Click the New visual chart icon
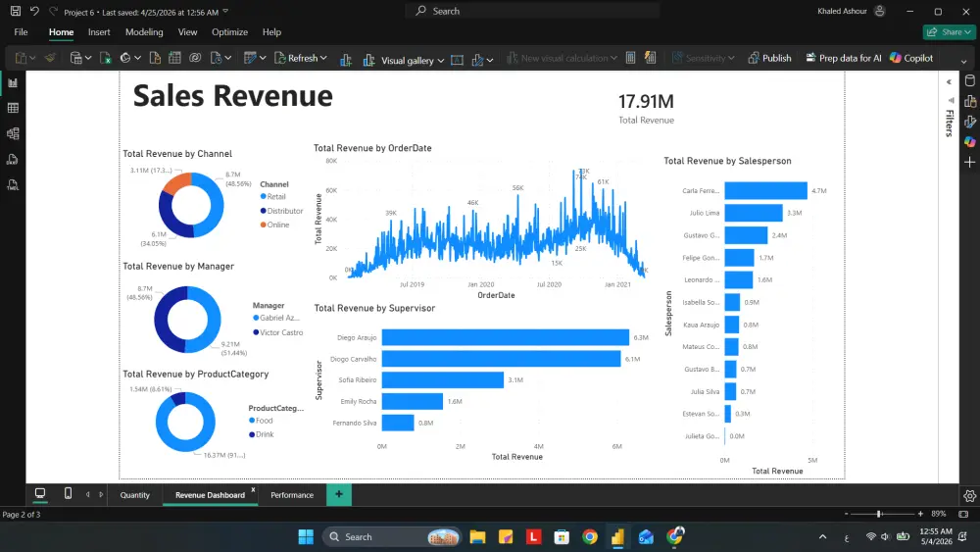980x552 pixels. (x=346, y=60)
